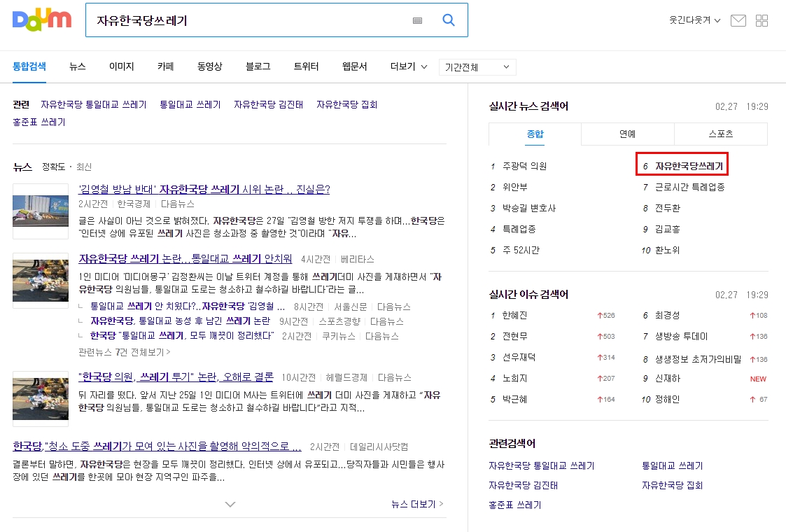
Task: Expand the 더보기 menu in search tabs
Action: click(408, 66)
